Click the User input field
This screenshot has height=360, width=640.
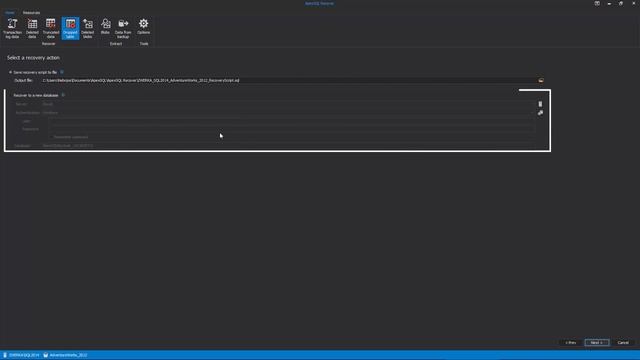point(291,121)
